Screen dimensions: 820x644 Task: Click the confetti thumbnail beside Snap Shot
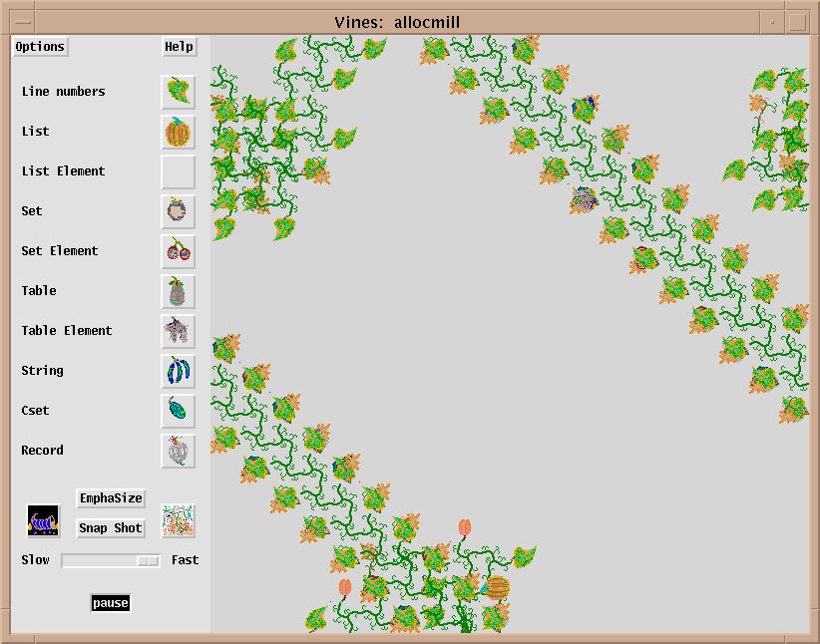coord(179,520)
